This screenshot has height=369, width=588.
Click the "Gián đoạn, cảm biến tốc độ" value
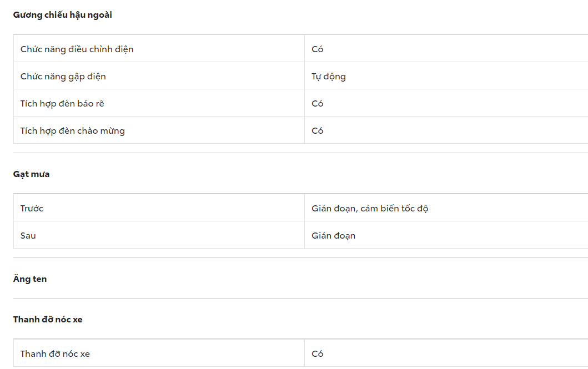coord(370,209)
